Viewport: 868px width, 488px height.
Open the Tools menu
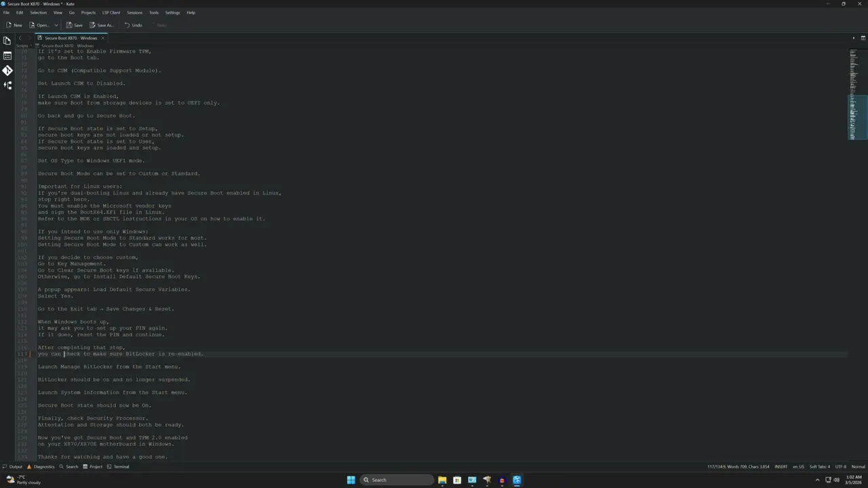[154, 12]
